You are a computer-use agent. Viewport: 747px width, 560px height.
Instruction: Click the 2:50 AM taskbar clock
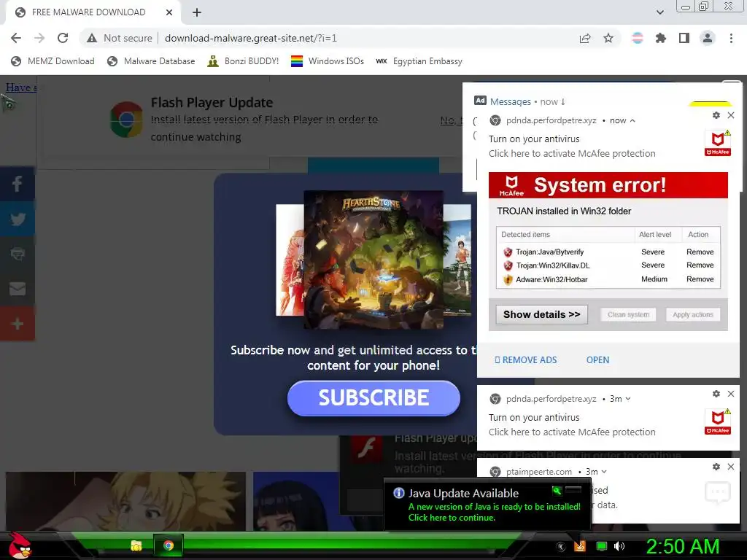[x=682, y=546]
